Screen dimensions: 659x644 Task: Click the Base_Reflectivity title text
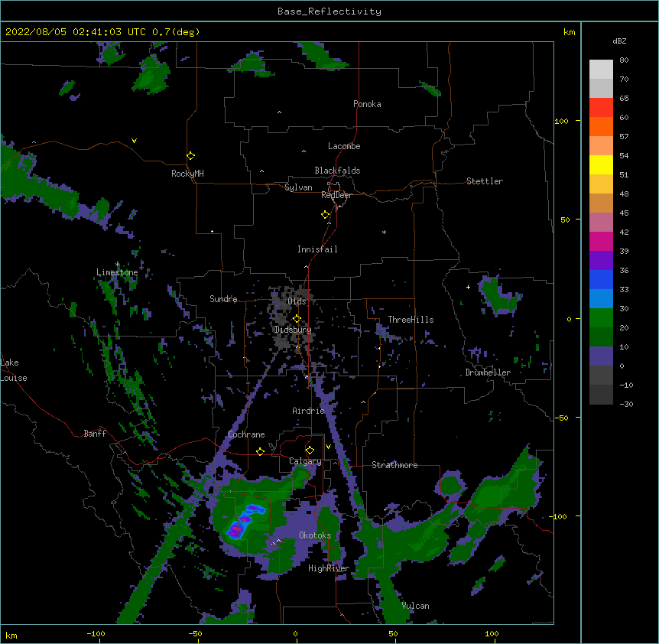329,11
